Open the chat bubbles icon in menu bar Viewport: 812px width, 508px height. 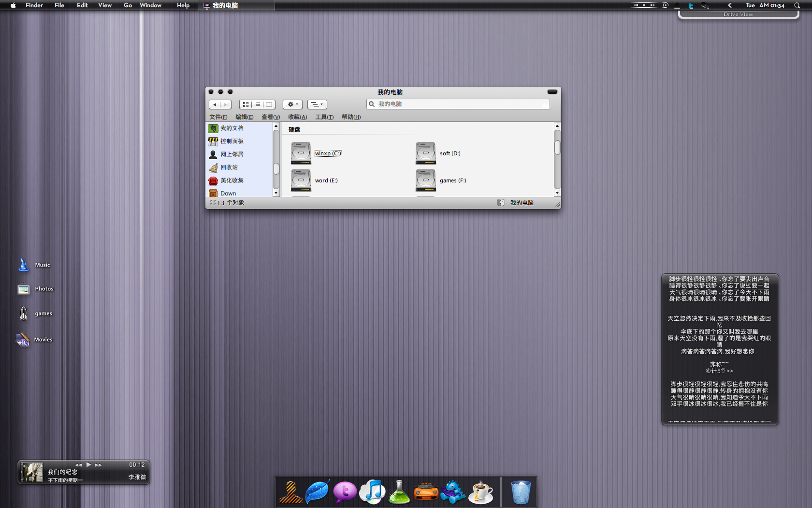point(705,6)
